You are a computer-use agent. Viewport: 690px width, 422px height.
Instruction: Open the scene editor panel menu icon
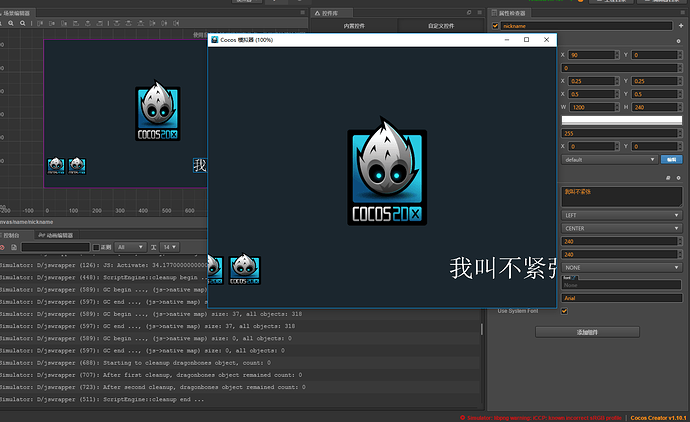coord(302,13)
